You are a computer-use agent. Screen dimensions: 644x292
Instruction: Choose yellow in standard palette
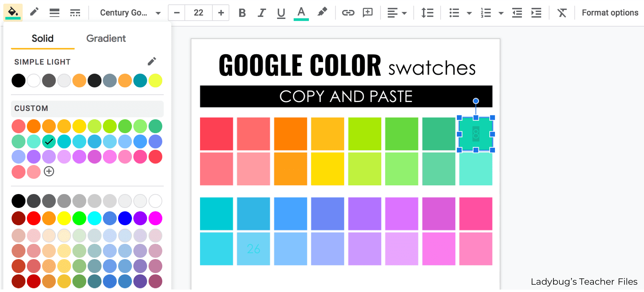[64, 218]
